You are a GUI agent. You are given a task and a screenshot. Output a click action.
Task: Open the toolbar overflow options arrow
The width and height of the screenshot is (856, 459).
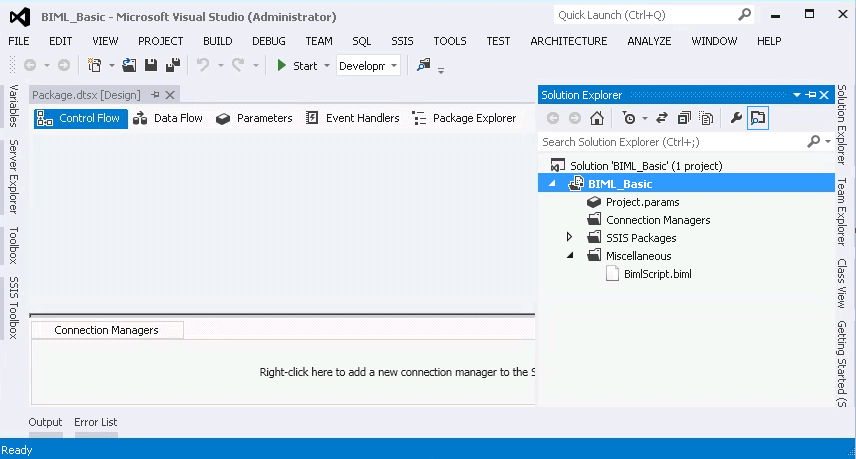point(441,70)
